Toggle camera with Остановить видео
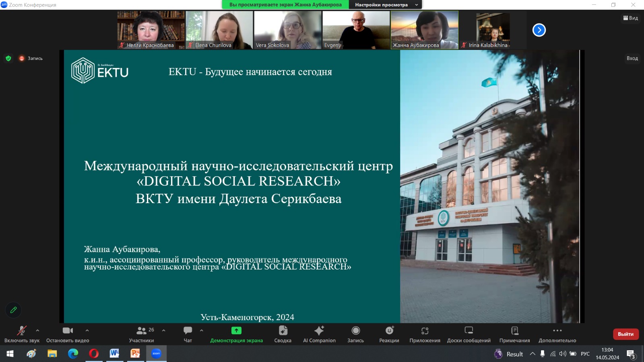The height and width of the screenshot is (362, 644). (68, 334)
